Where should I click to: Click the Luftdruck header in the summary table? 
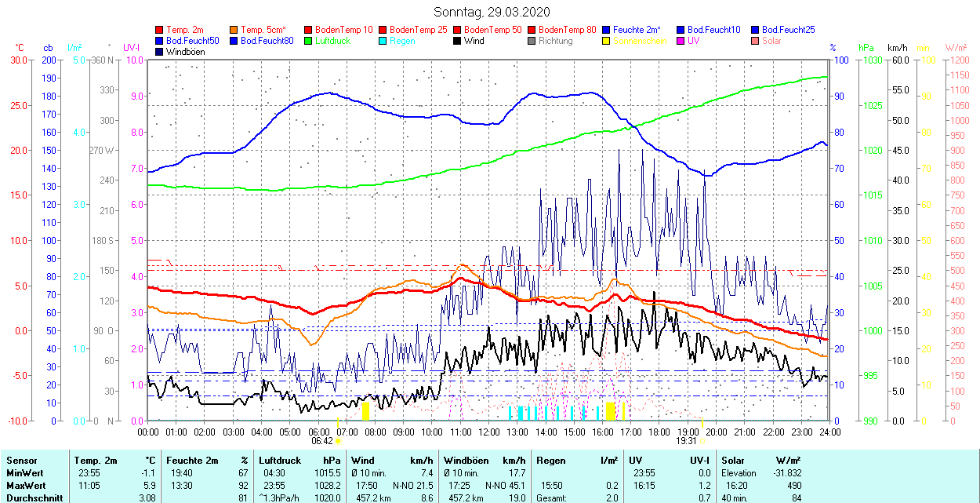coord(279,461)
